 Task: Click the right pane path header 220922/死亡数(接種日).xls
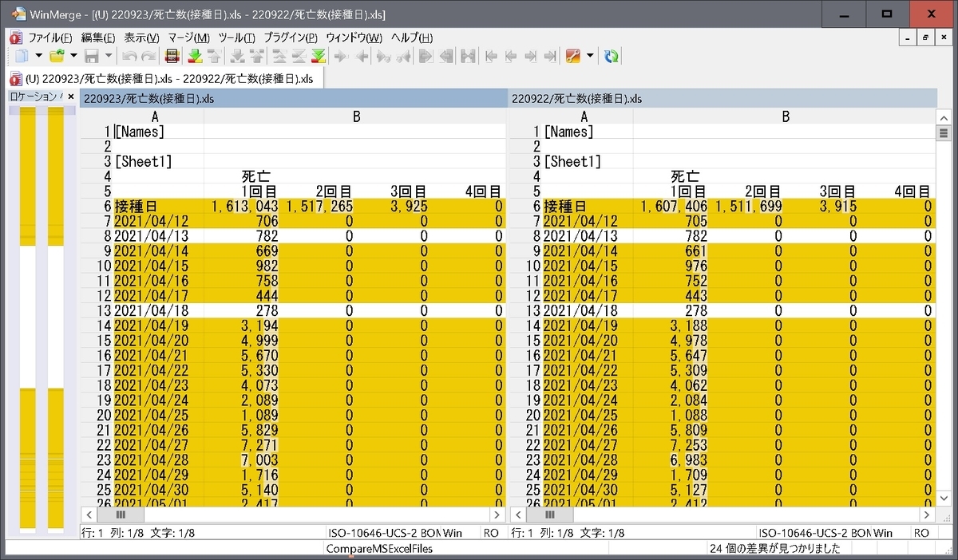(722, 99)
